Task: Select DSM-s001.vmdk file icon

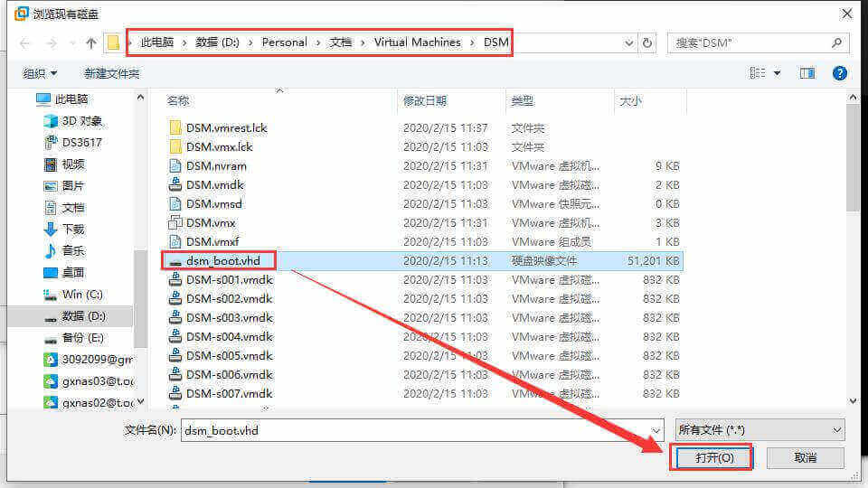Action: [175, 279]
